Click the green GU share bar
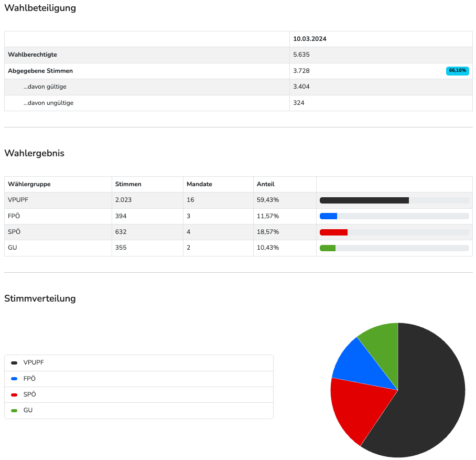Viewport: 476px width, 460px height. tap(328, 248)
